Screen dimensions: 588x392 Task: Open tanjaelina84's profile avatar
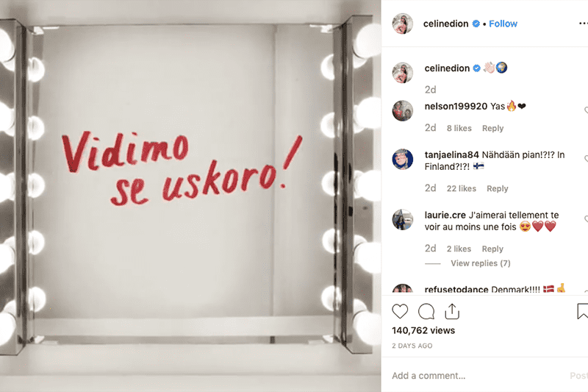pyautogui.click(x=402, y=159)
